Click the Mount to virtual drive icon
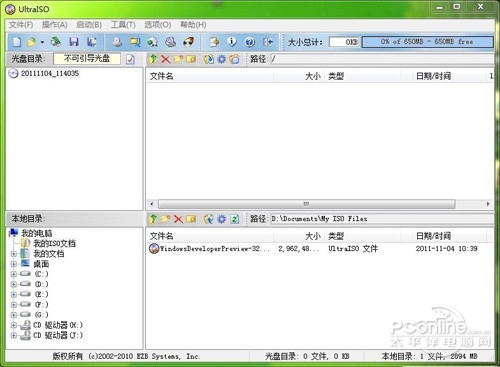This screenshot has width=500, height=367. point(171,42)
